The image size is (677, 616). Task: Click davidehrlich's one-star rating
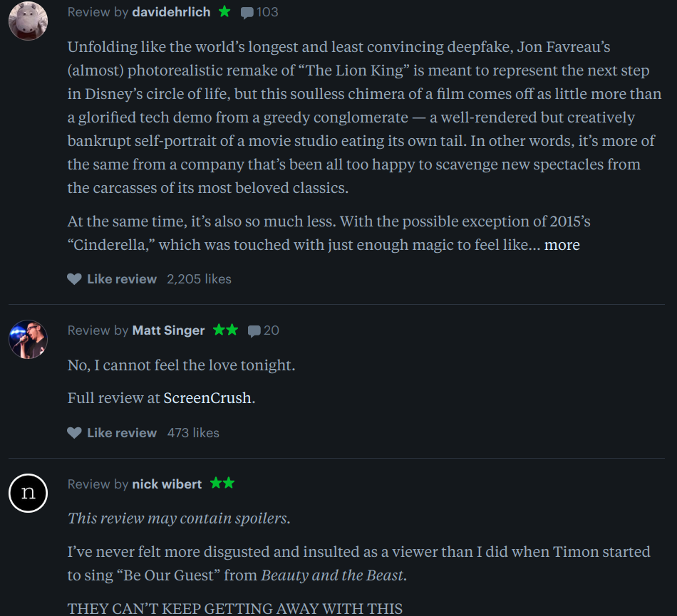224,11
